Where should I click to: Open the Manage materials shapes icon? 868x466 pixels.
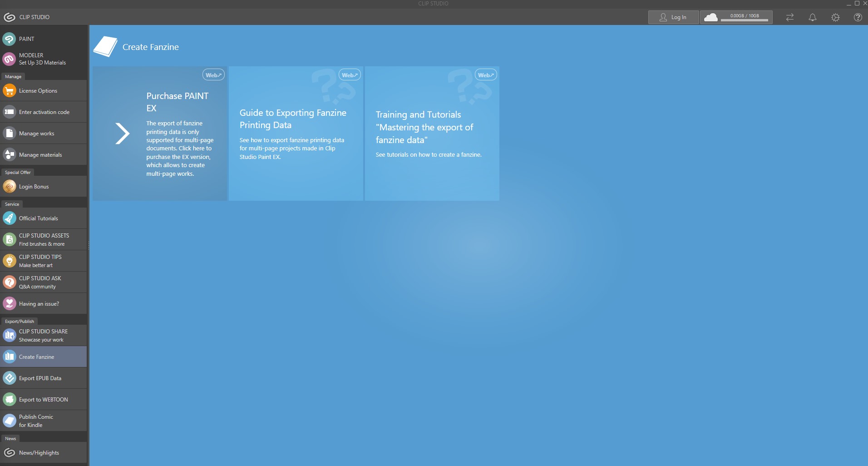click(x=9, y=155)
